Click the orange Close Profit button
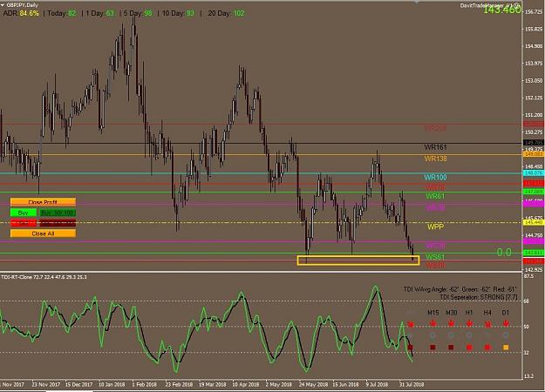Screen dimensions: 545x392 tap(43, 202)
